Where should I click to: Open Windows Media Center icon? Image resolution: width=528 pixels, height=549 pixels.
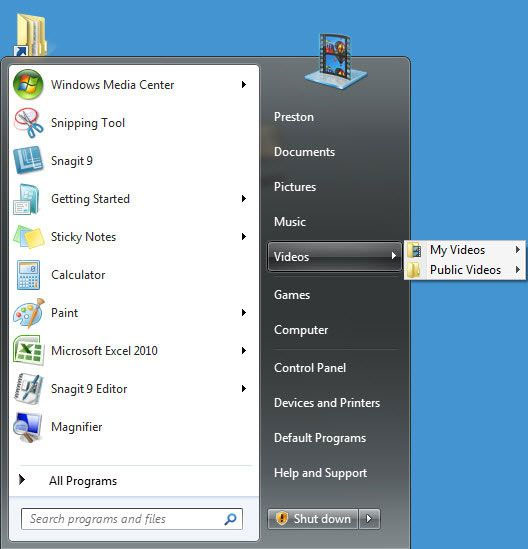click(28, 84)
